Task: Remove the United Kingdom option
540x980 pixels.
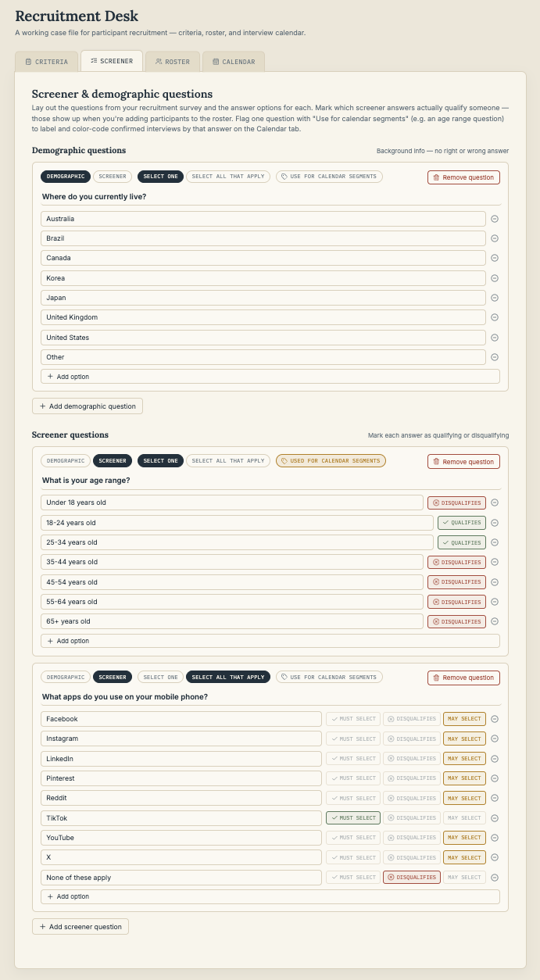Action: coord(495,317)
